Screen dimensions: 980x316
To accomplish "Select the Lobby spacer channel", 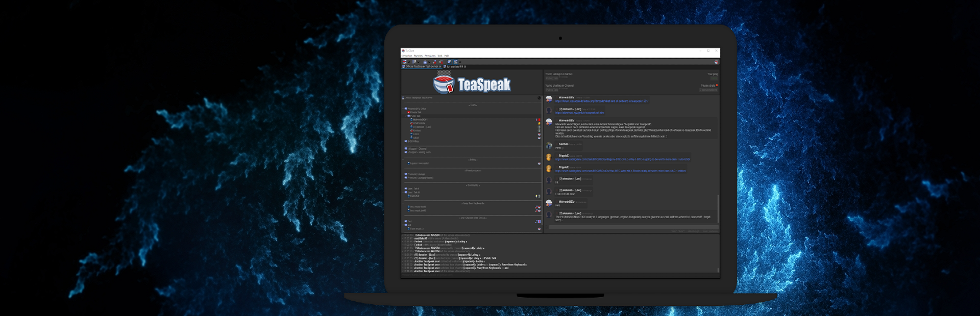I will tap(473, 160).
